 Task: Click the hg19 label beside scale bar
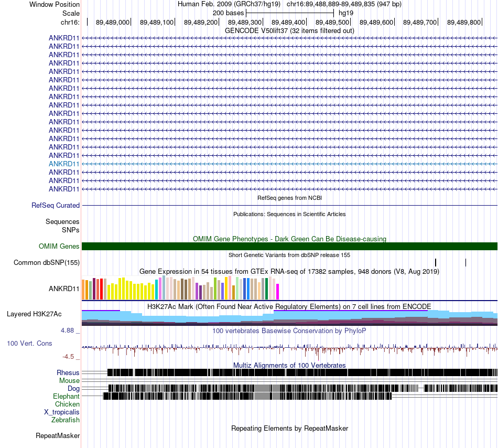pyautogui.click(x=346, y=13)
